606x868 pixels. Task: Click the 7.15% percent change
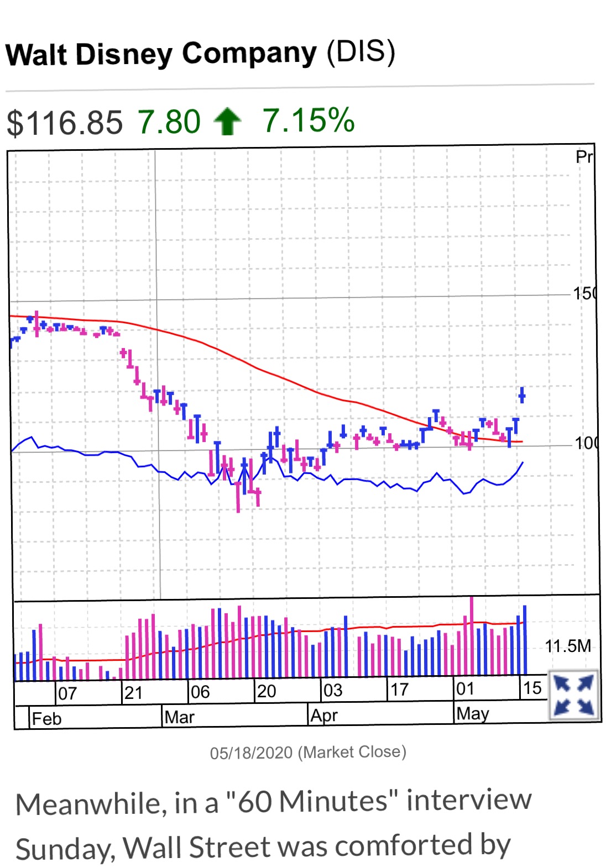pyautogui.click(x=308, y=120)
